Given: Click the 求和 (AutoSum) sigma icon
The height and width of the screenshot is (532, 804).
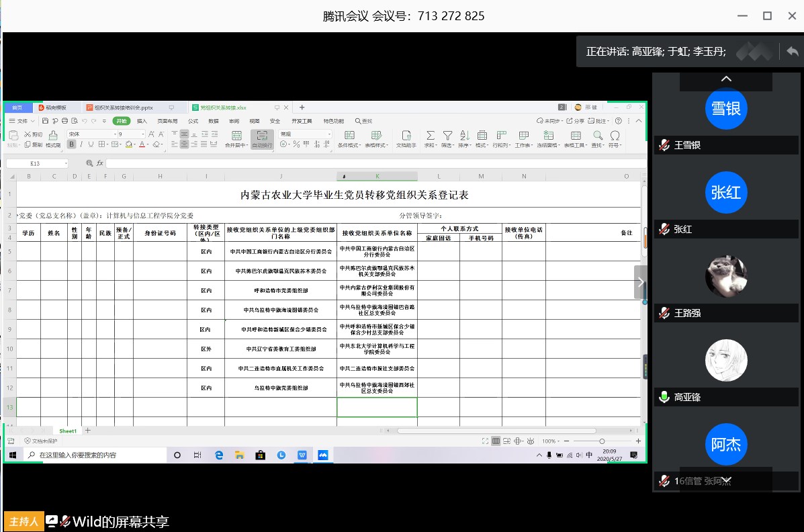Looking at the screenshot, I should point(431,136).
